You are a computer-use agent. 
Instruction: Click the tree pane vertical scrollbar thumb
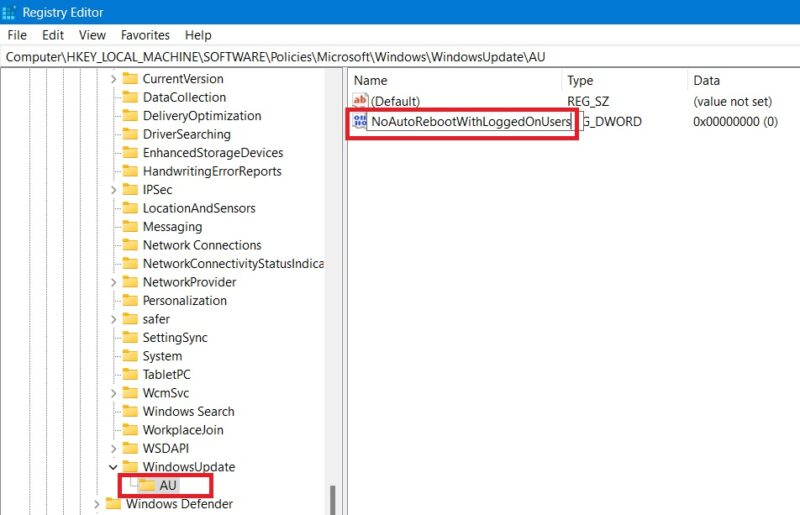[333, 500]
